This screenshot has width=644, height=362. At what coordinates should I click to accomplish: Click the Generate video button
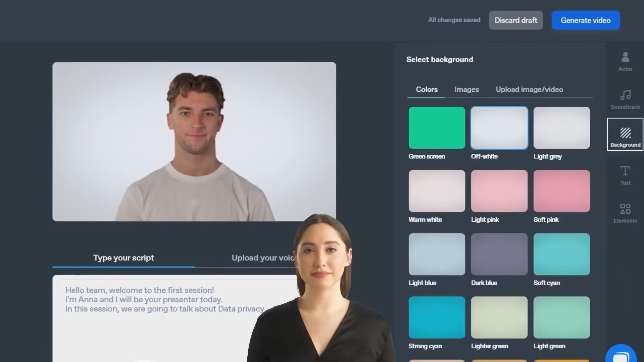click(585, 20)
